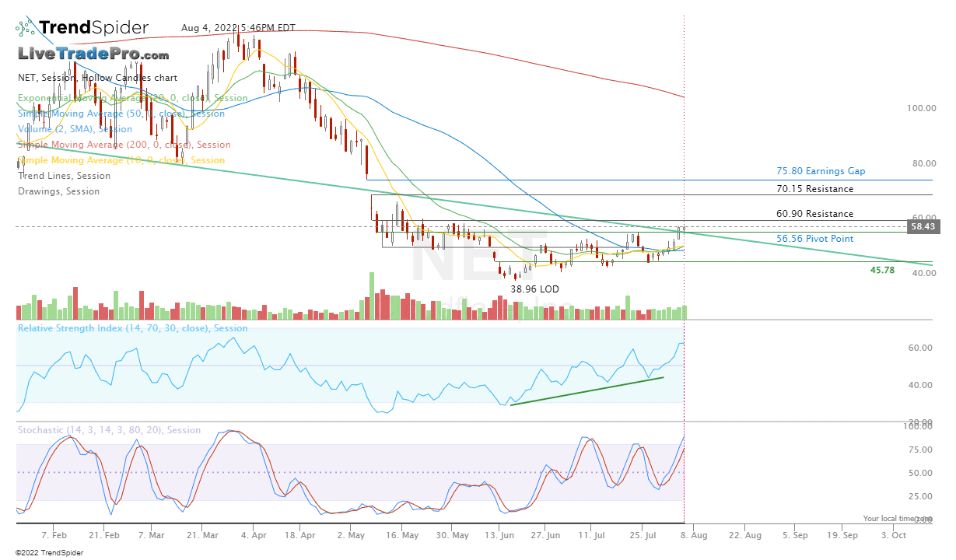
Task: Click the 58.43 current price tag
Action: pos(923,226)
